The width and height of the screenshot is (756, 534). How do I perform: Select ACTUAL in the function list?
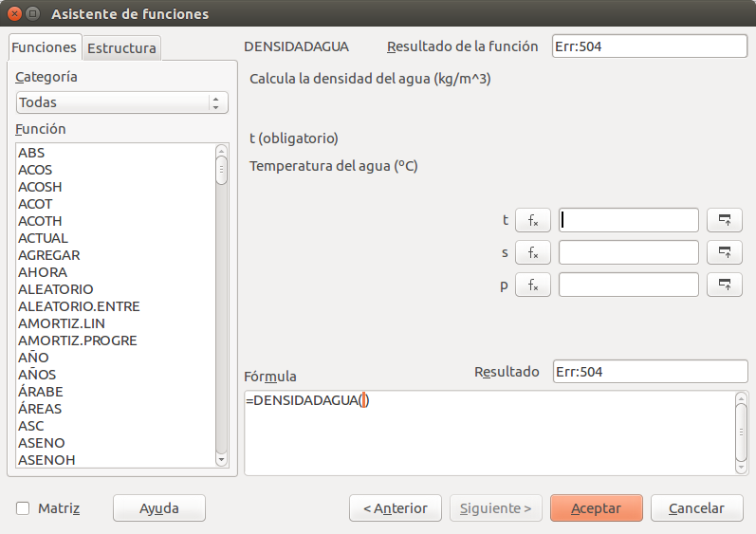(116, 238)
